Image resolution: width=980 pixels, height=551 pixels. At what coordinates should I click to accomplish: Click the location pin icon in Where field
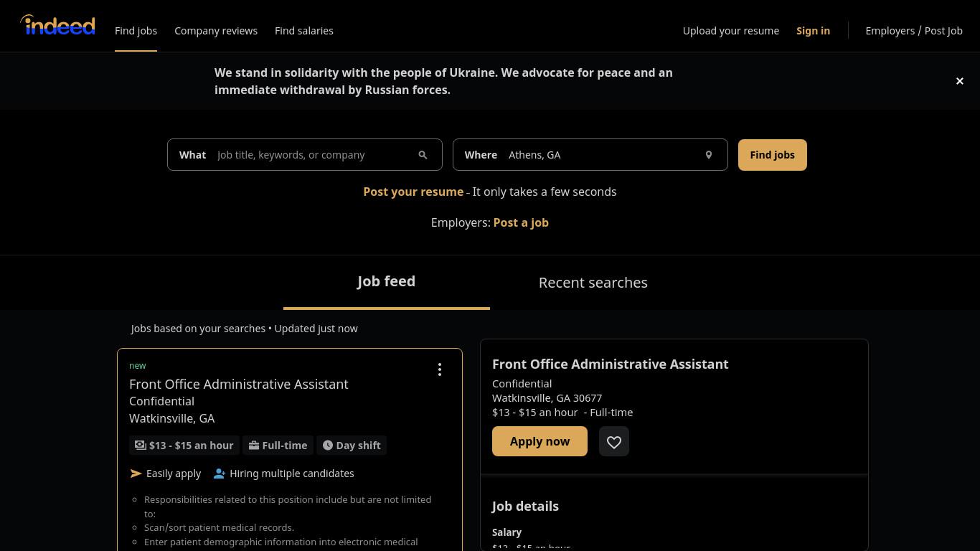708,155
